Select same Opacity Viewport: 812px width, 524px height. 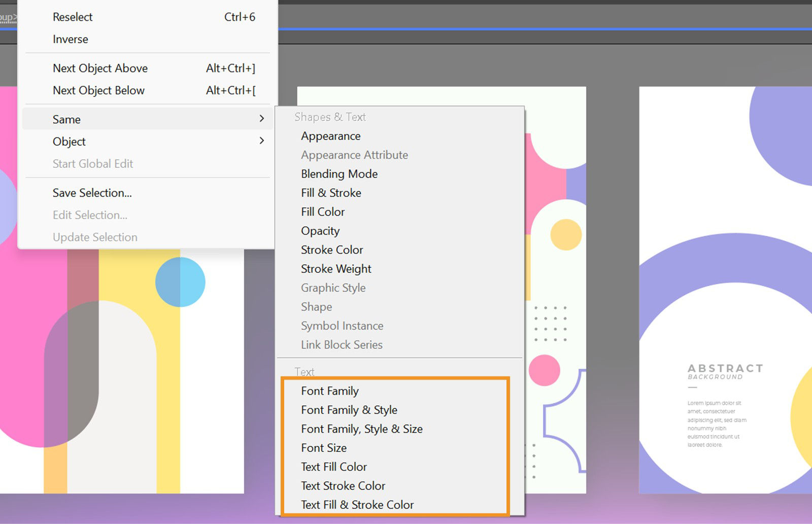click(320, 231)
